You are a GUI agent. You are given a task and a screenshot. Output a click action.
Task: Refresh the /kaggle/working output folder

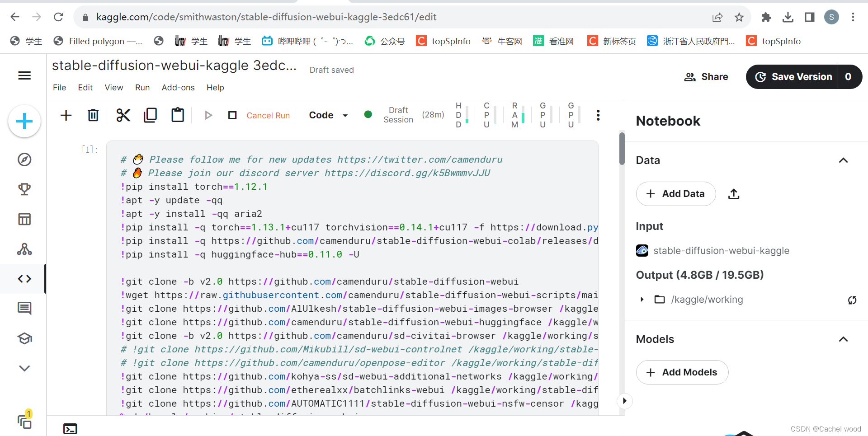click(852, 300)
